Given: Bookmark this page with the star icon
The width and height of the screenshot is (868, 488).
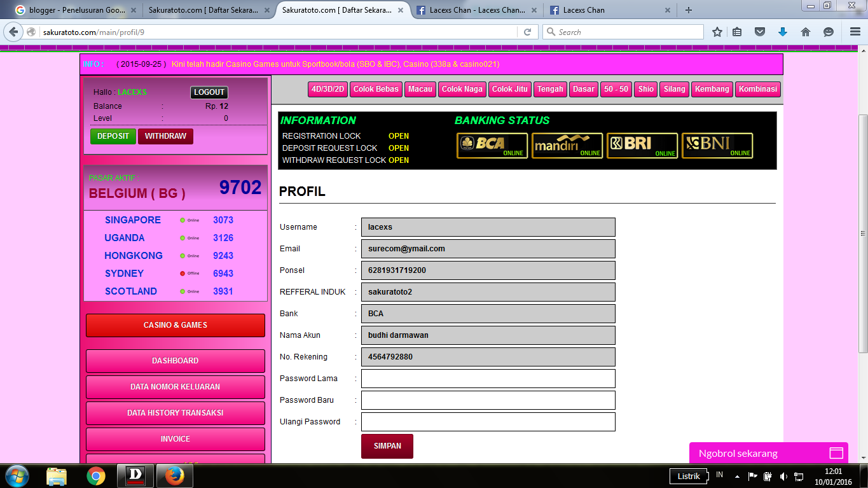Looking at the screenshot, I should [x=717, y=32].
